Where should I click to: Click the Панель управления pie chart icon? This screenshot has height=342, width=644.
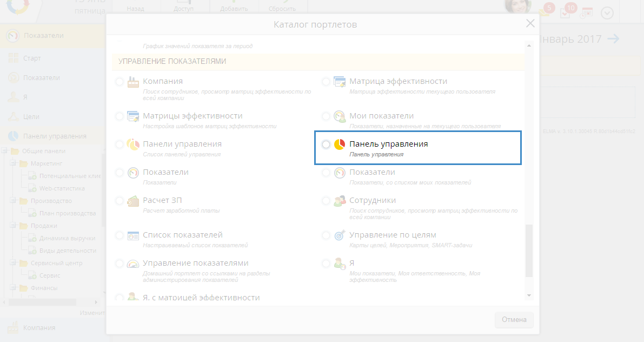pyautogui.click(x=340, y=144)
